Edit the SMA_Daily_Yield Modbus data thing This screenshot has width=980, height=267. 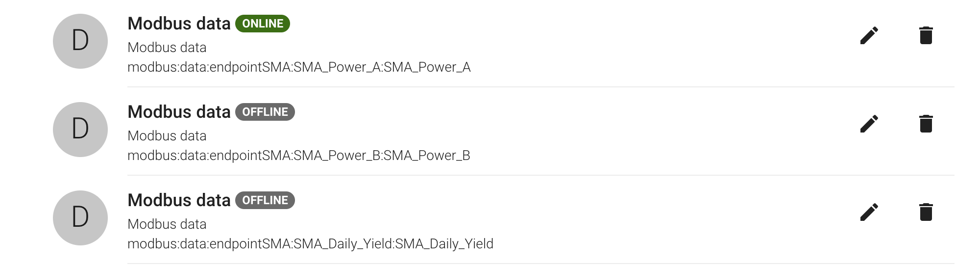[x=869, y=212]
